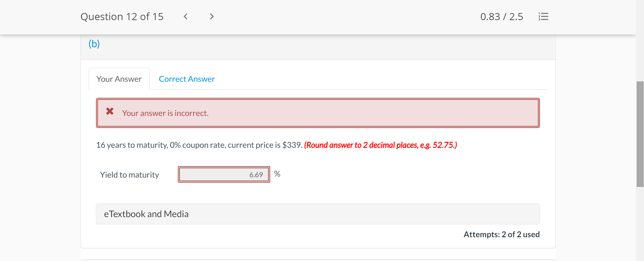Viewport: 644px width, 261px height.
Task: Click the Yield to maturity label
Action: tap(130, 175)
